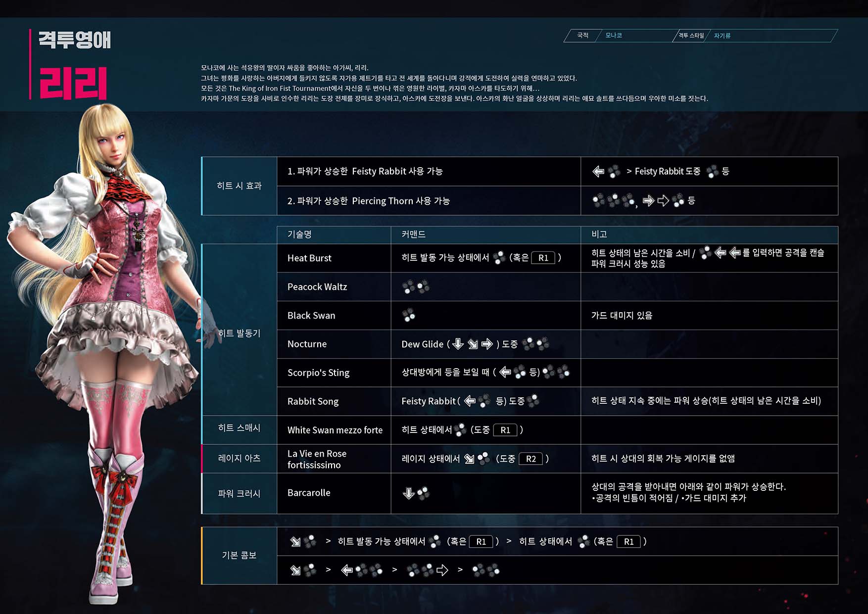This screenshot has height=614, width=868.
Task: Click the 격투 스타일 label
Action: [x=691, y=36]
